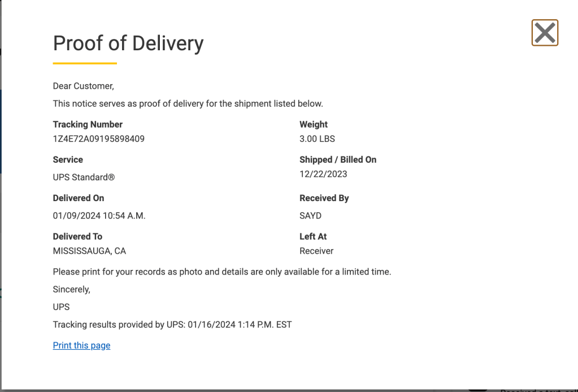The height and width of the screenshot is (392, 578).
Task: Click the SAYD recipient name
Action: point(310,216)
